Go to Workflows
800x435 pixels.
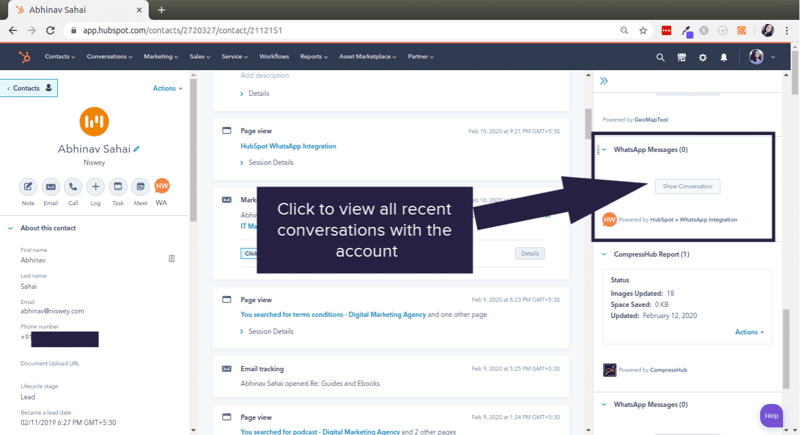pyautogui.click(x=274, y=57)
